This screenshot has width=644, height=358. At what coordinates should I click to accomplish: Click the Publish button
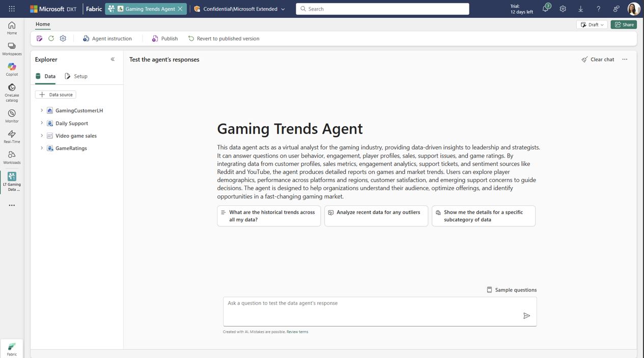165,39
